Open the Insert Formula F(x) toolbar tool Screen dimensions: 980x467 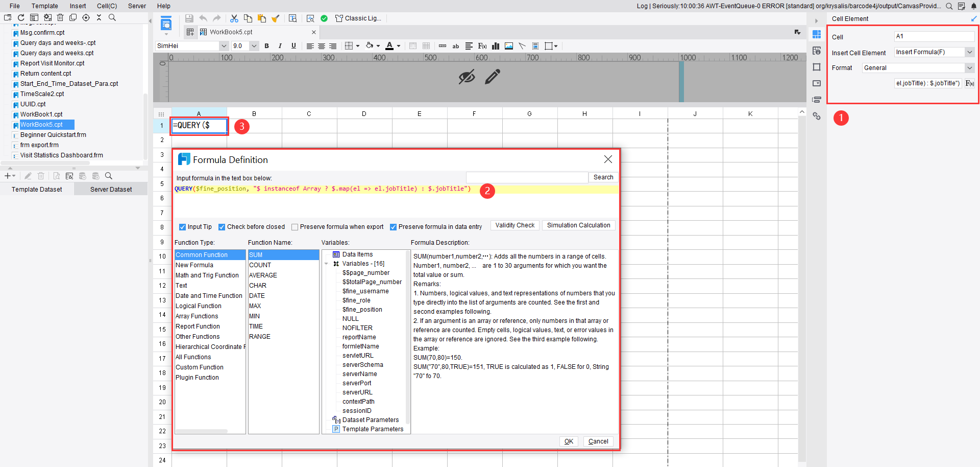pos(482,46)
